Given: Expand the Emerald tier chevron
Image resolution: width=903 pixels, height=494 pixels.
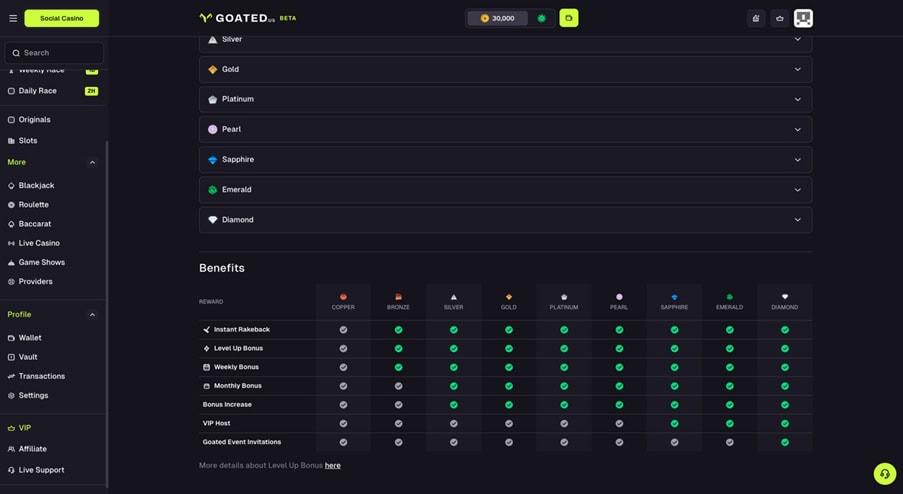Looking at the screenshot, I should pos(798,189).
